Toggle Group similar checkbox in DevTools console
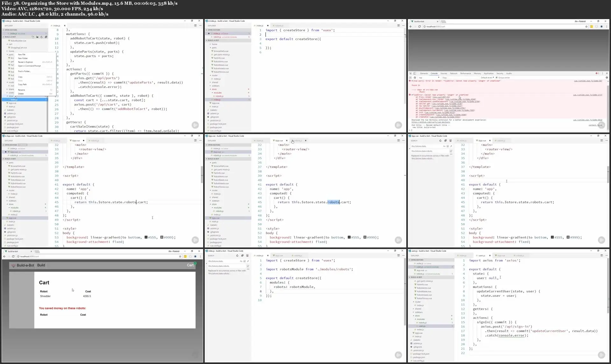This screenshot has height=364, width=611. point(496,77)
